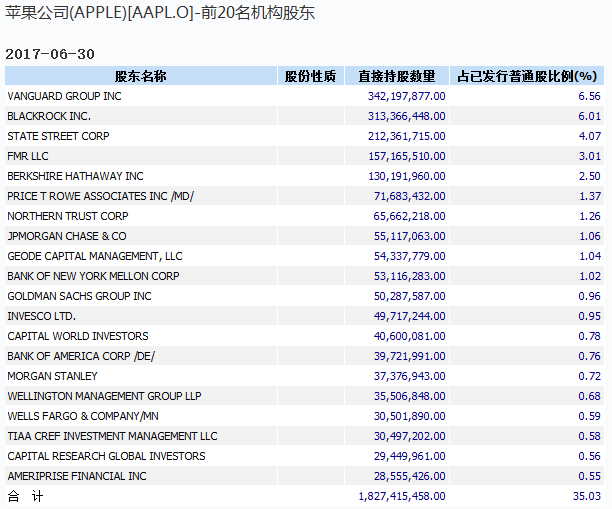Select JPMorgan percentage 1.06
612x509 pixels.
590,236
